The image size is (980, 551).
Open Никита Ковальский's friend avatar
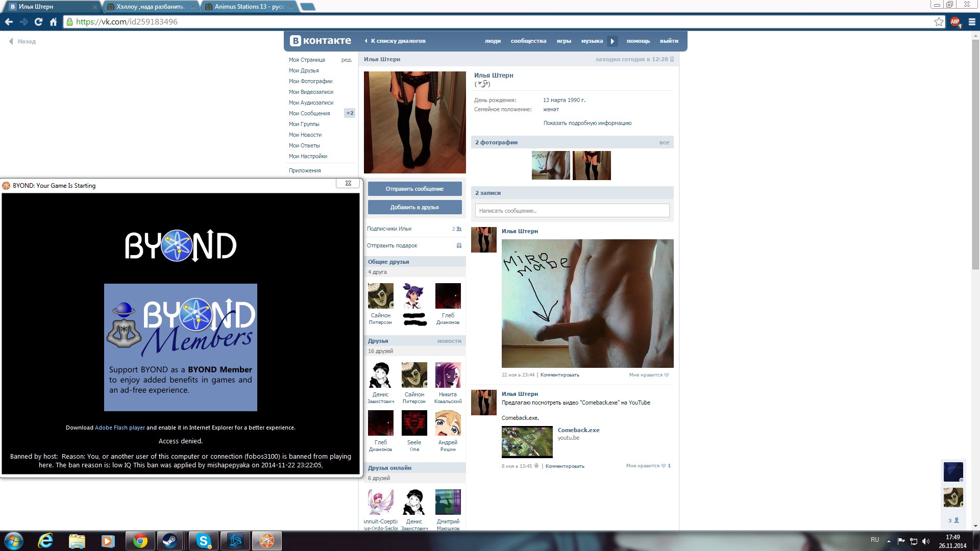(x=448, y=375)
